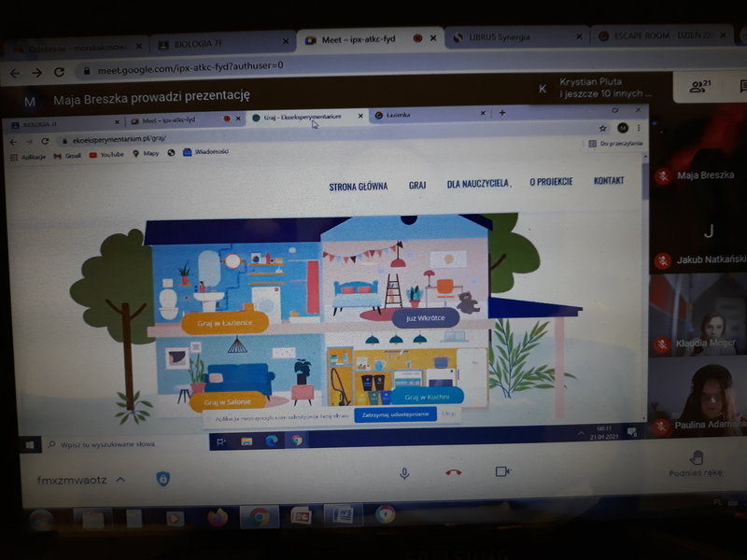Click the Meet address bar
This screenshot has height=560, width=747.
point(280,67)
